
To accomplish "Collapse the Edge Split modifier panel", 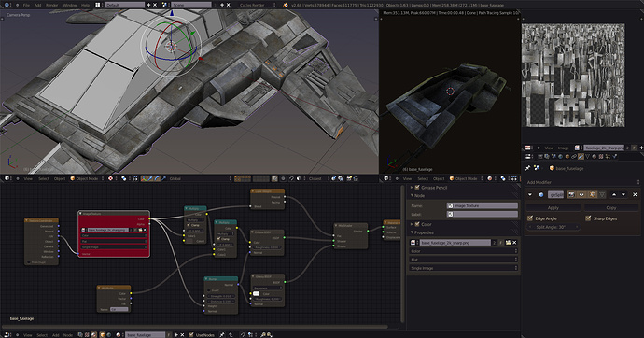I will click(x=530, y=194).
